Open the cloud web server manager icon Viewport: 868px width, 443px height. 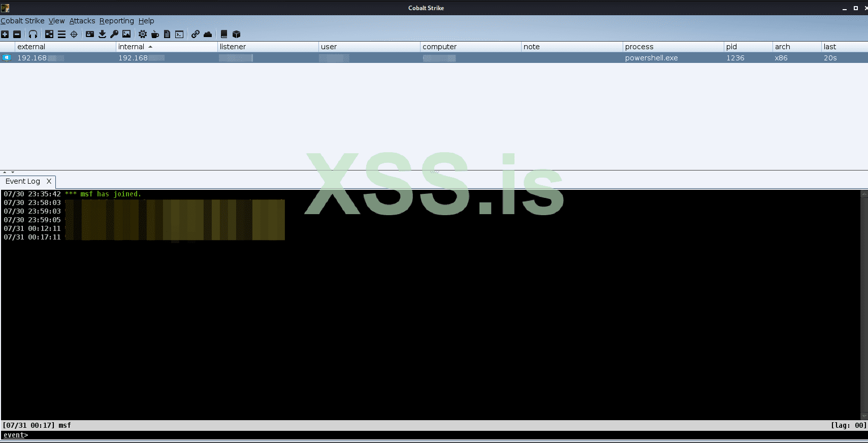(x=208, y=34)
